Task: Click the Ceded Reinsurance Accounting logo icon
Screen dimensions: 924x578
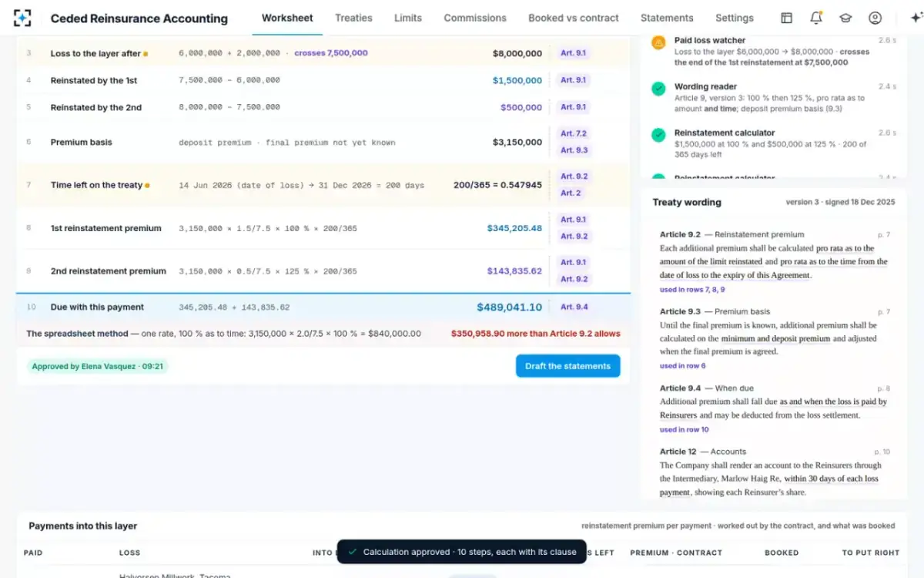Action: [x=22, y=18]
